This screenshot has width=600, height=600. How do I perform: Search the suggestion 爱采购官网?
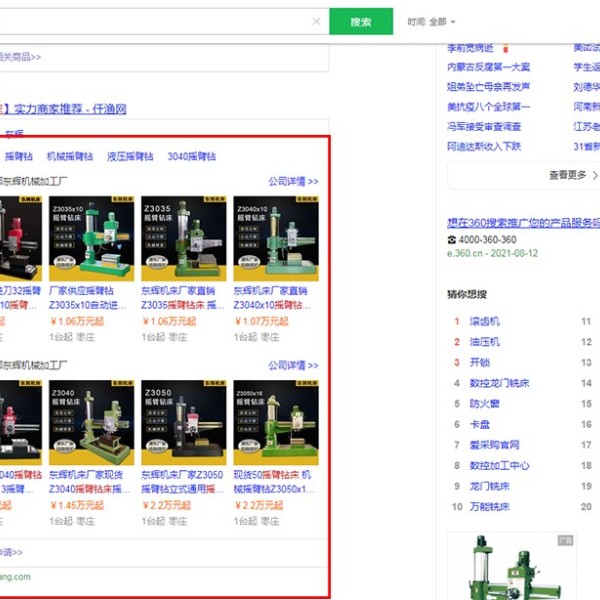point(495,445)
